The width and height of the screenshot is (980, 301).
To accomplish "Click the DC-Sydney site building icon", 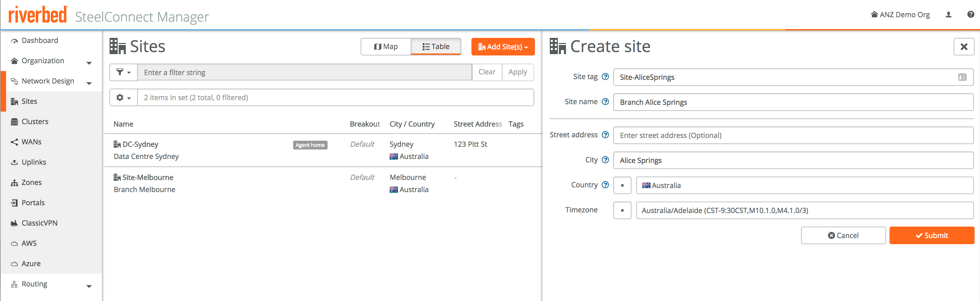I will tap(117, 144).
